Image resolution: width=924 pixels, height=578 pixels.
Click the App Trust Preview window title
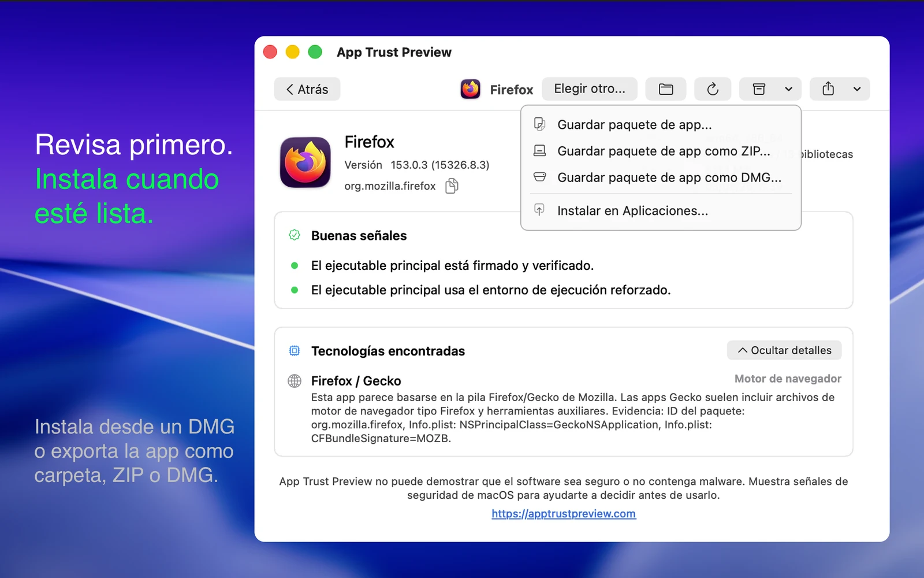tap(394, 52)
